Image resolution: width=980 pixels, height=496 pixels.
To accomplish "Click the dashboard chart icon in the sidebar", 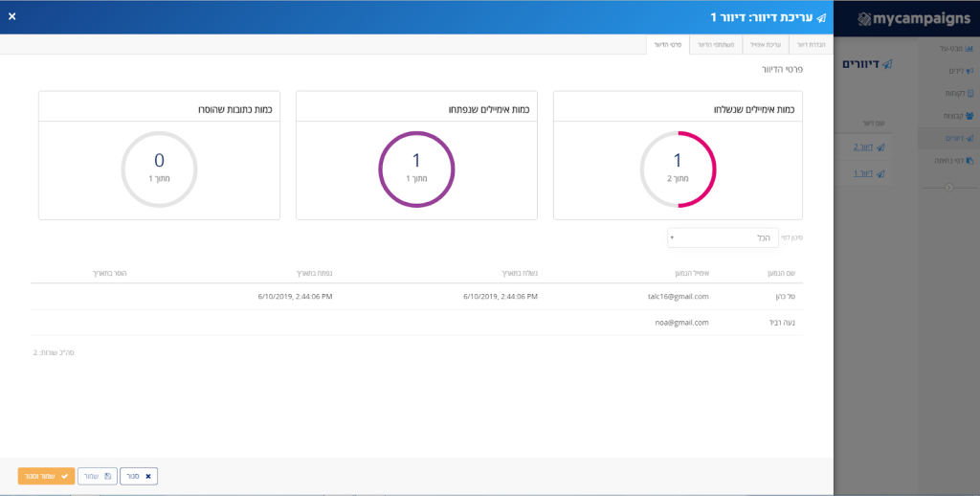I will pyautogui.click(x=969, y=48).
